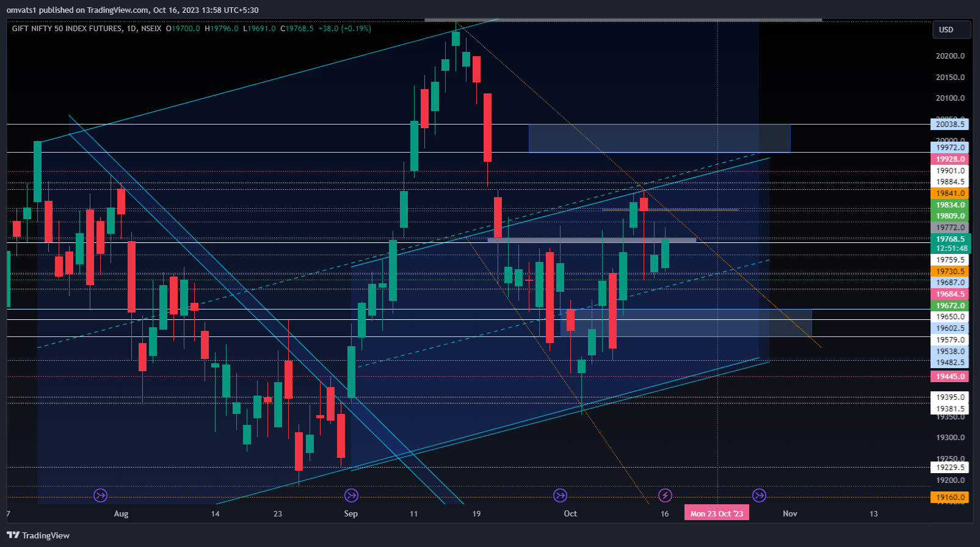
Task: Select the green 19809.0 price label
Action: [x=950, y=216]
